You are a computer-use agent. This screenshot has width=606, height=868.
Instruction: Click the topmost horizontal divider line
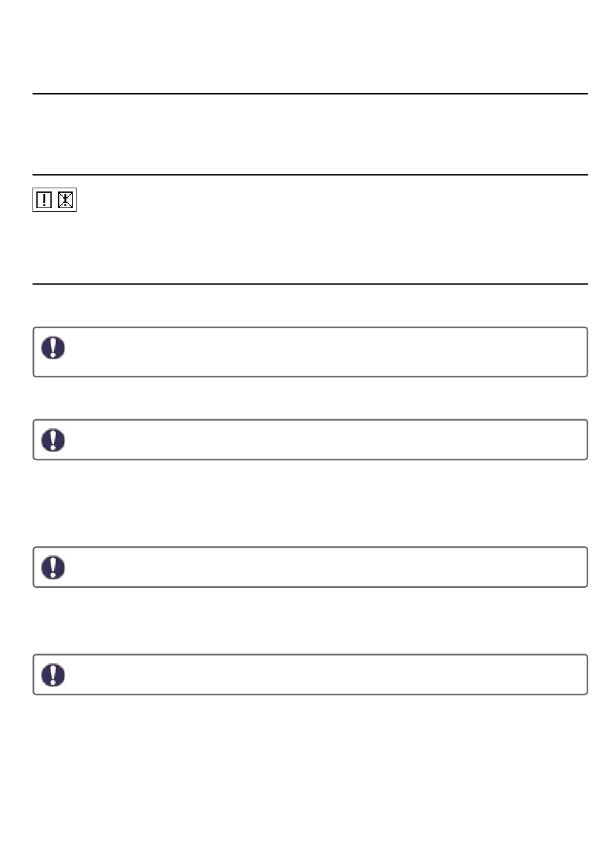coord(310,94)
